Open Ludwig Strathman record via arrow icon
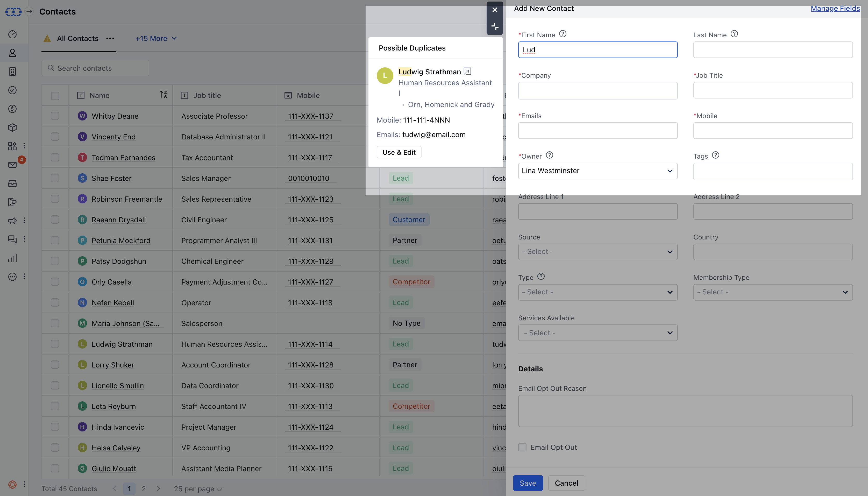Screen dimensions: 868x496 [467, 72]
